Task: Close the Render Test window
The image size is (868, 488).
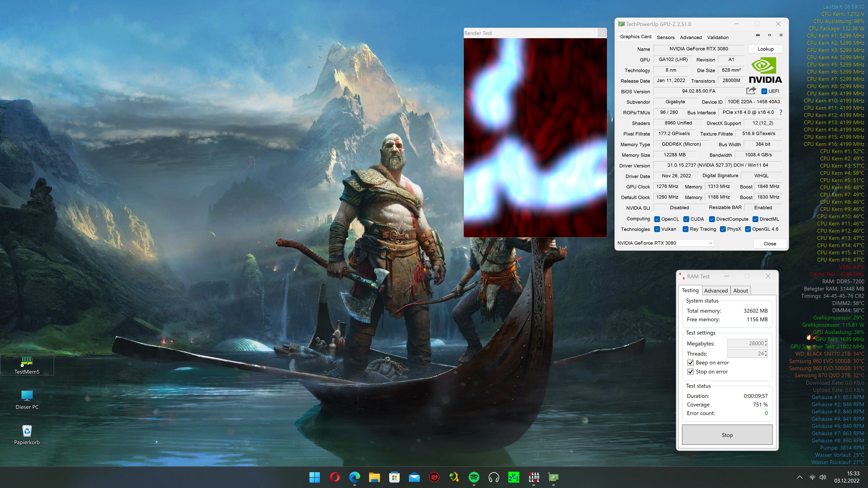Action: point(602,33)
